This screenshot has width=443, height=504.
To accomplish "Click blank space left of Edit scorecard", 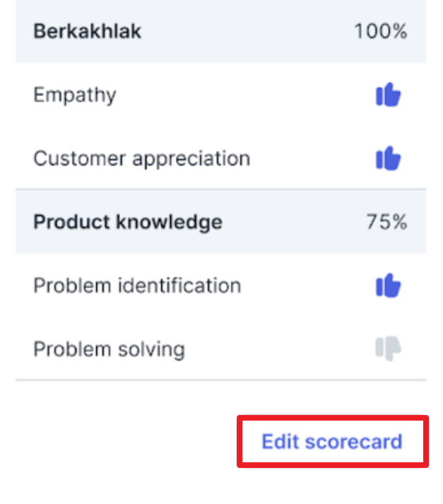I will pyautogui.click(x=125, y=441).
